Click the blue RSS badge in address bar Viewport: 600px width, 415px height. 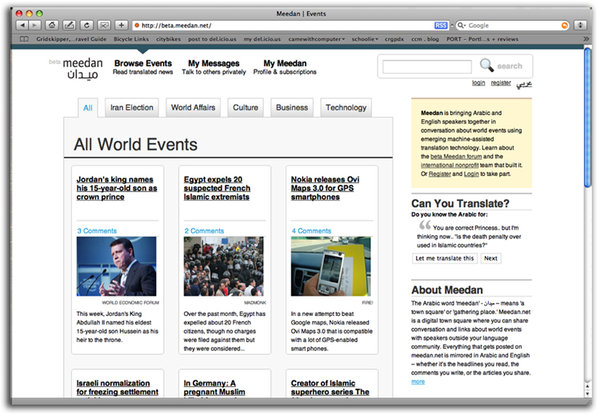[x=441, y=26]
